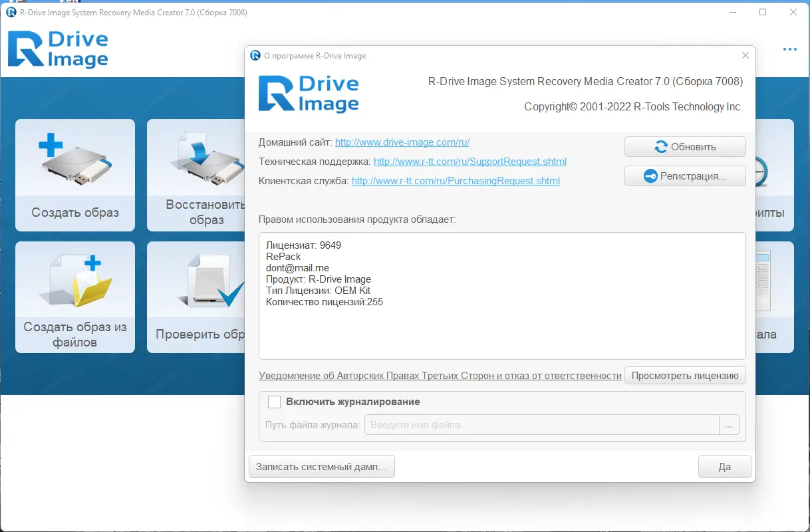Image resolution: width=810 pixels, height=532 pixels.
Task: Click the Восстановить образ tile icon
Action: (x=211, y=160)
